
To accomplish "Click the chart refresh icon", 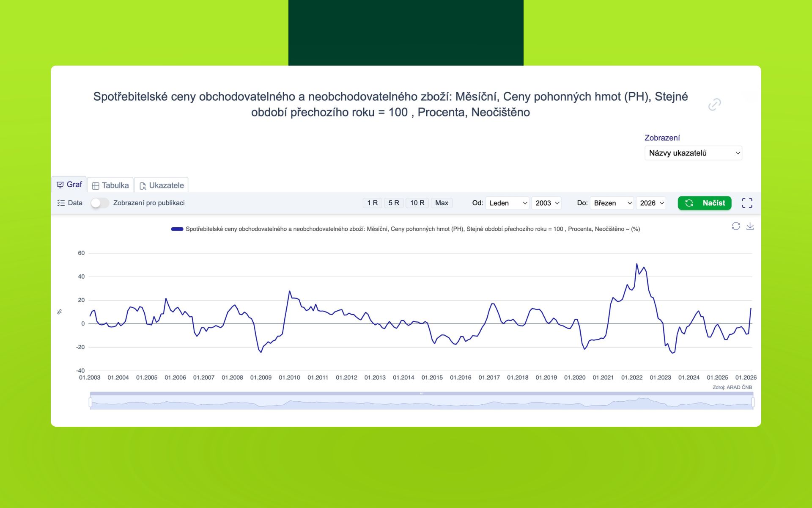I will click(x=735, y=226).
